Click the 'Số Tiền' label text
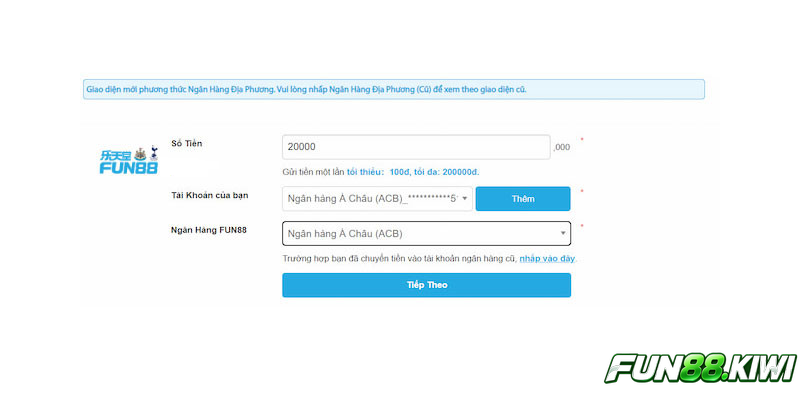Viewport: 800px width, 400px height. pos(187,143)
